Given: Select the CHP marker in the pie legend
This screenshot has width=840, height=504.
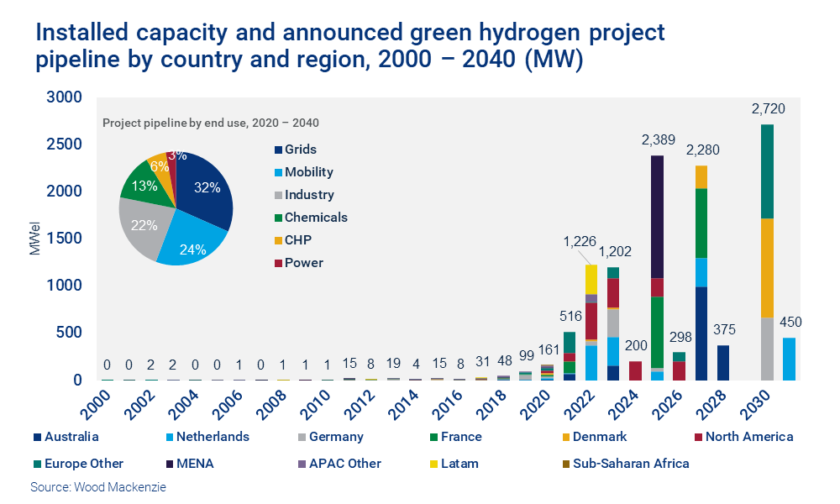Looking at the screenshot, I should [277, 239].
